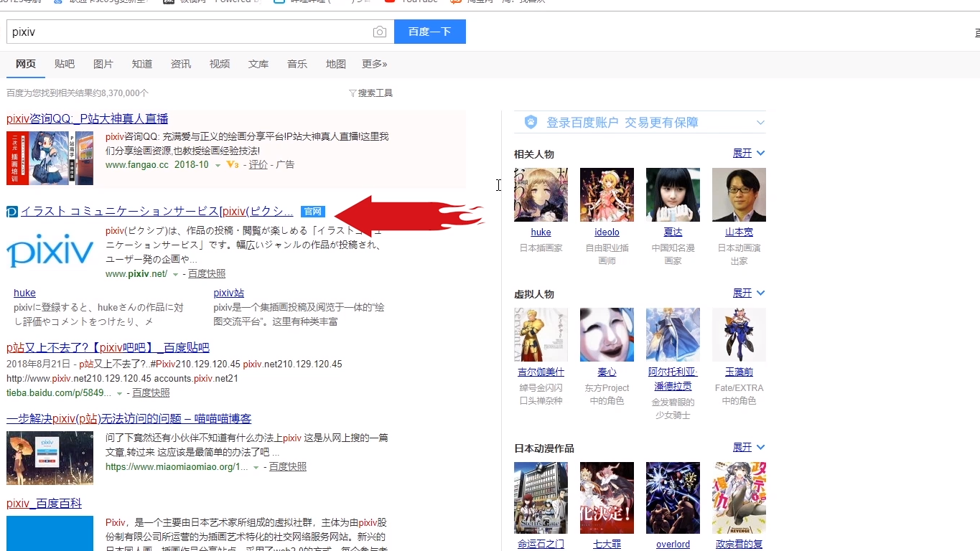Click the shield icon beside 登录百度账户
This screenshot has width=980, height=551.
tap(531, 122)
